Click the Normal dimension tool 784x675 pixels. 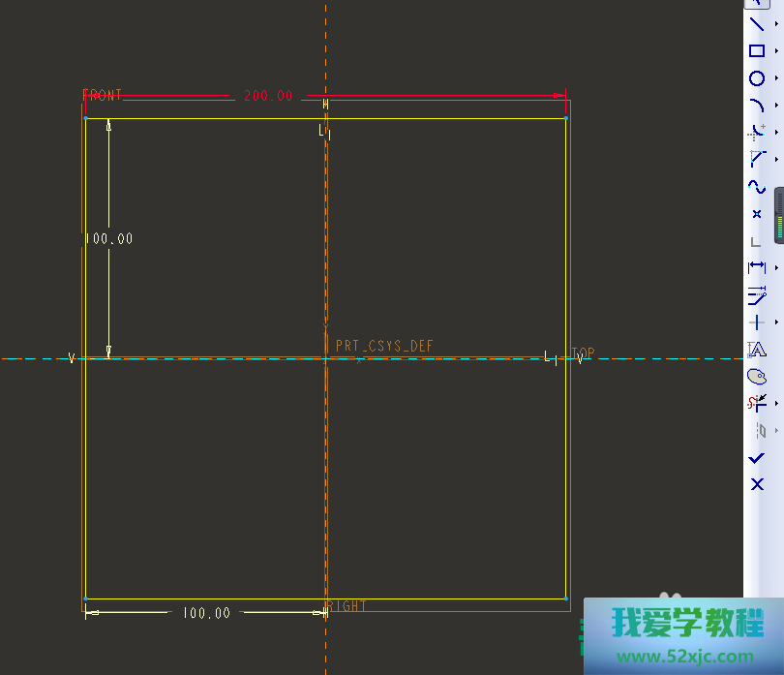pyautogui.click(x=757, y=267)
